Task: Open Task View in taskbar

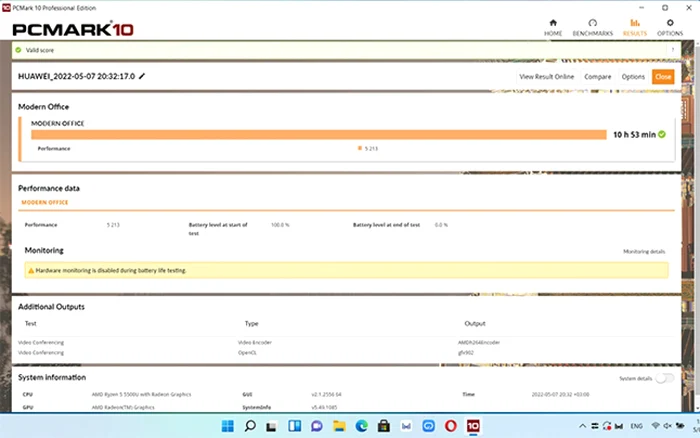Action: click(271, 426)
